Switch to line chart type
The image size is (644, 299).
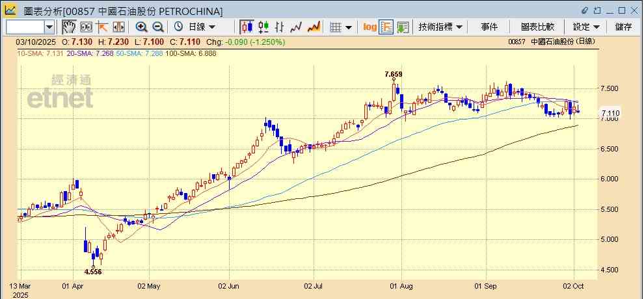(x=297, y=27)
